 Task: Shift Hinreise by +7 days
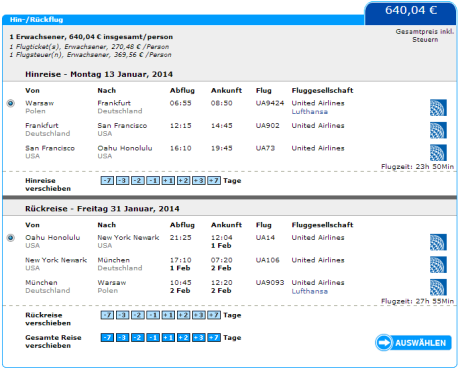[214, 181]
